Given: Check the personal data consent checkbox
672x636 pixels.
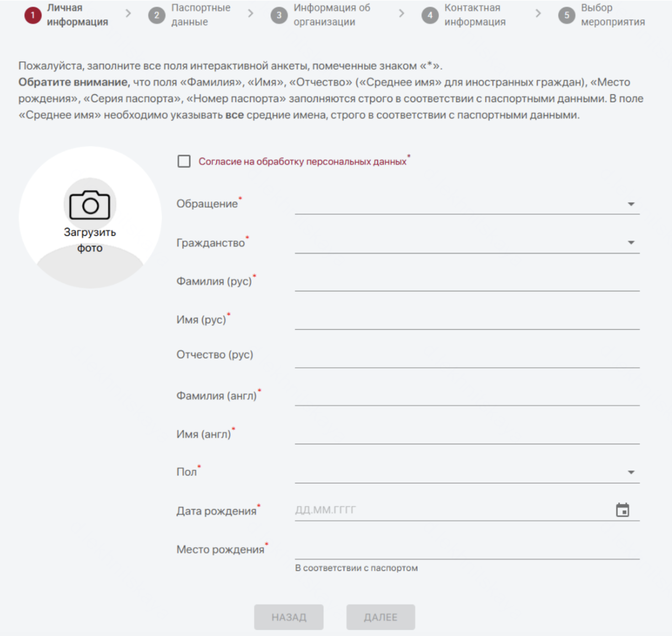Looking at the screenshot, I should 184,161.
